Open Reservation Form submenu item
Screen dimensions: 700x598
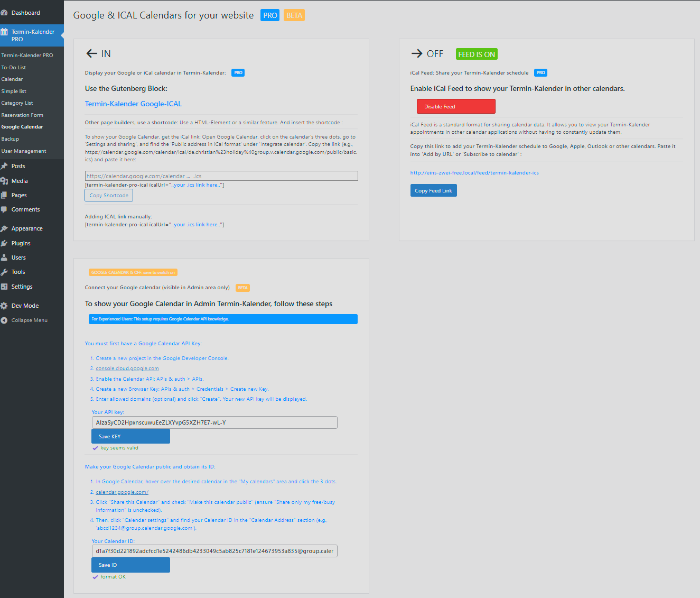[22, 115]
